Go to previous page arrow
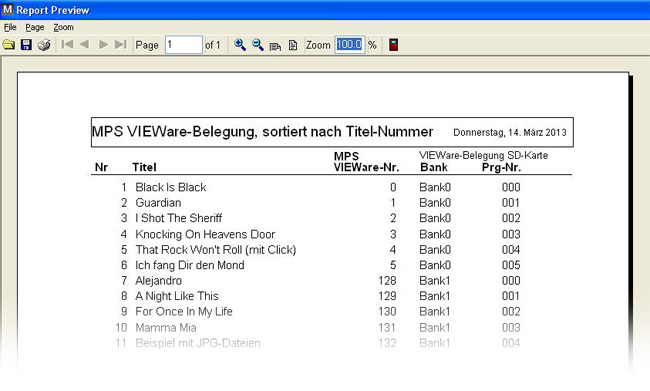The width and height of the screenshot is (650, 391). pyautogui.click(x=85, y=44)
